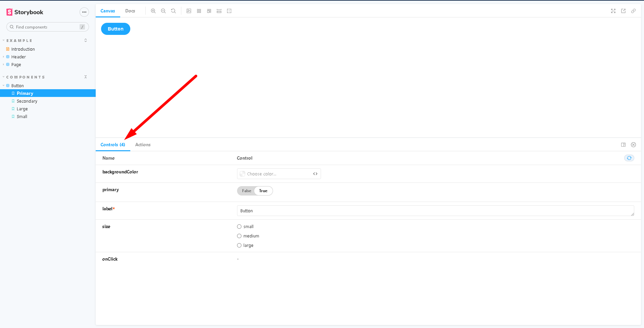The width and height of the screenshot is (644, 328).
Task: Open the Secondary button story
Action: pos(27,101)
